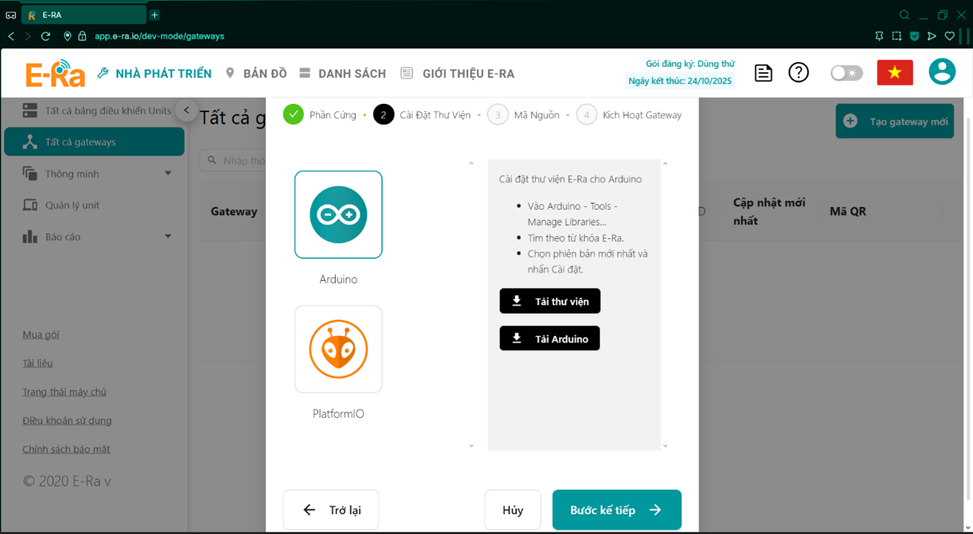Image resolution: width=973 pixels, height=534 pixels.
Task: Click the send arrow icon in browser toolbar
Action: coord(931,36)
